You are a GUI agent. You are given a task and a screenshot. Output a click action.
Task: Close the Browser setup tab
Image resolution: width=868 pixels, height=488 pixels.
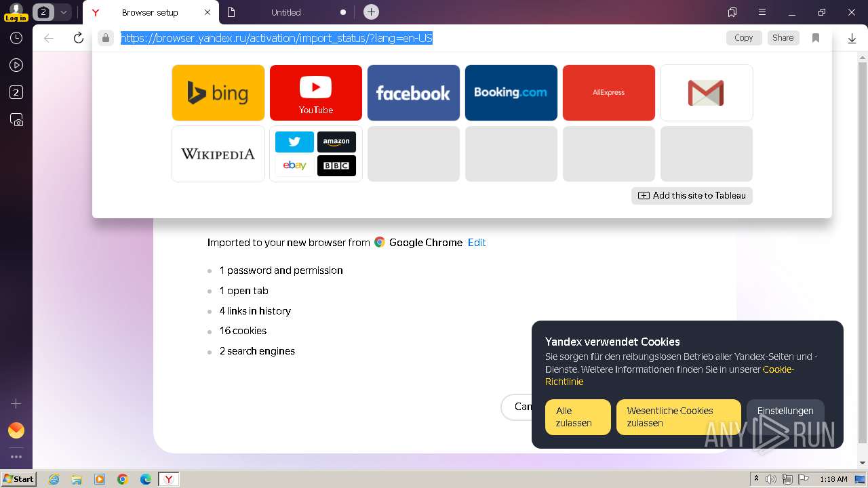point(208,12)
